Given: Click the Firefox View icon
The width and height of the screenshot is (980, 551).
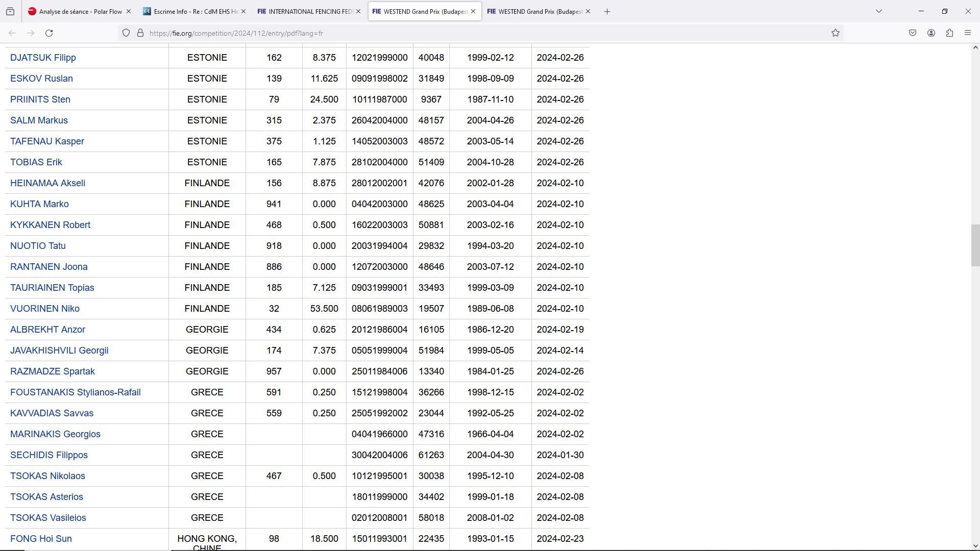Looking at the screenshot, I should (10, 11).
